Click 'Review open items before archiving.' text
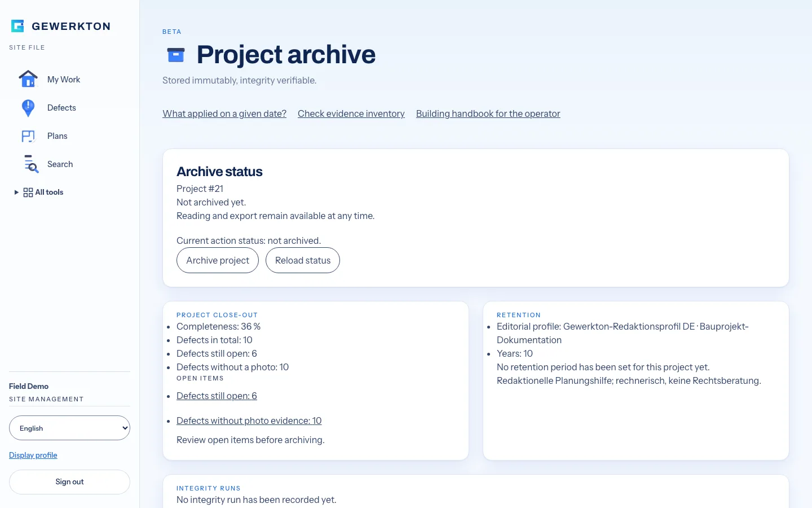 (250, 440)
